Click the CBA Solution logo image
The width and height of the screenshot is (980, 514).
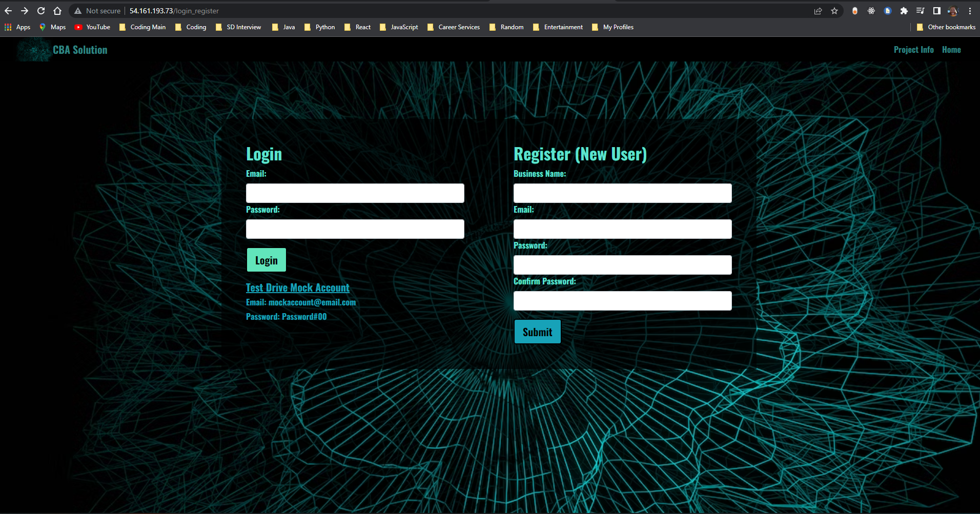34,50
